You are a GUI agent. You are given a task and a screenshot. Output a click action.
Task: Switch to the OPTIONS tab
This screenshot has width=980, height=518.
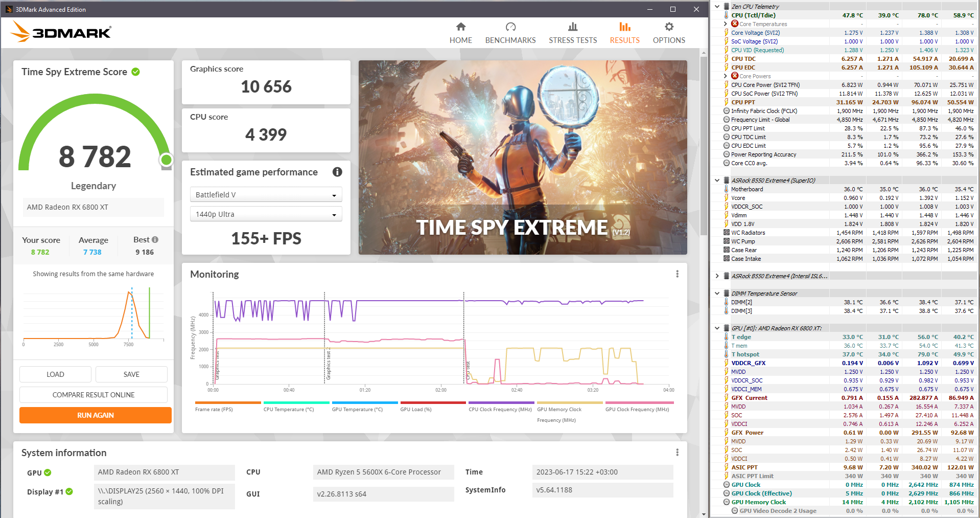(x=669, y=33)
